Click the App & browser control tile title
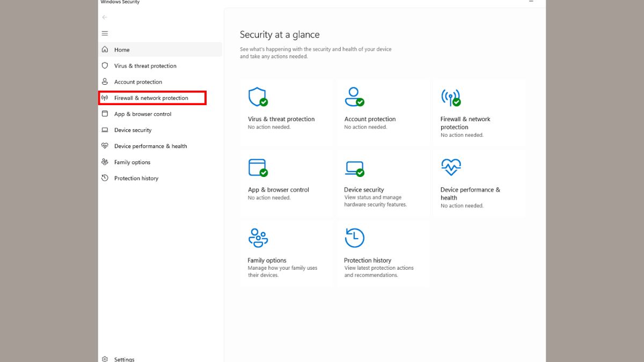This screenshot has width=644, height=362. (279, 189)
